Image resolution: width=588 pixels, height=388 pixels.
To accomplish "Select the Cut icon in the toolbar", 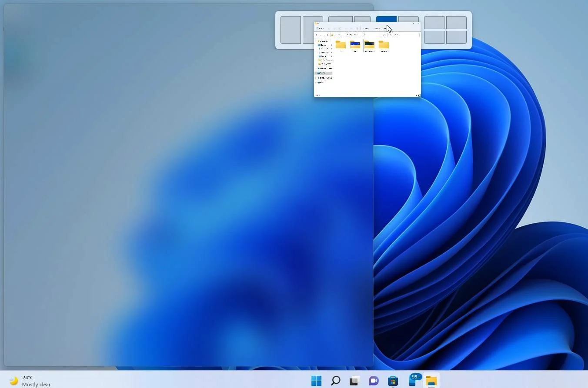I will [x=329, y=28].
